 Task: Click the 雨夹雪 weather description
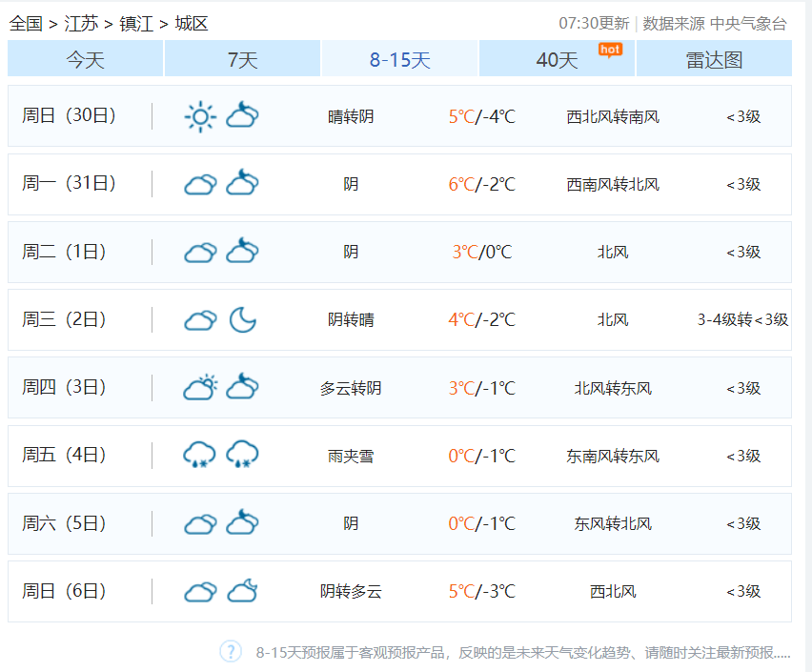(x=351, y=456)
